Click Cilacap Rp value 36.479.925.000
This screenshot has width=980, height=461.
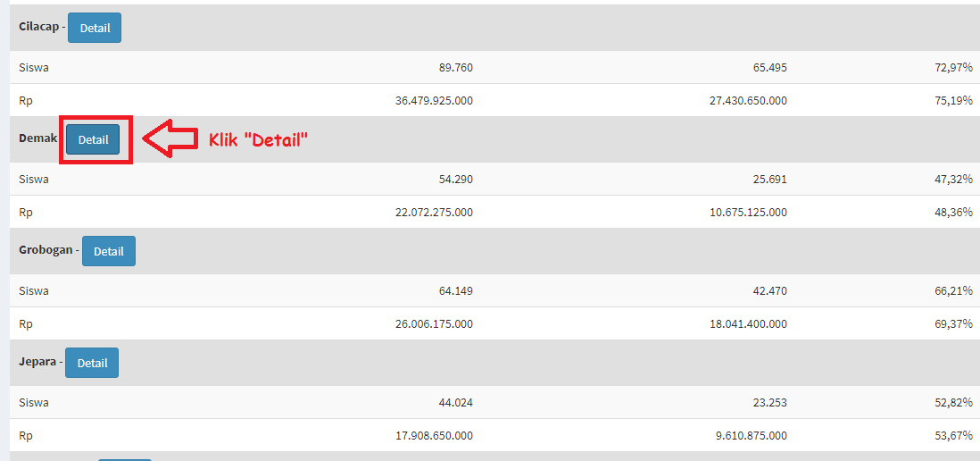(435, 100)
